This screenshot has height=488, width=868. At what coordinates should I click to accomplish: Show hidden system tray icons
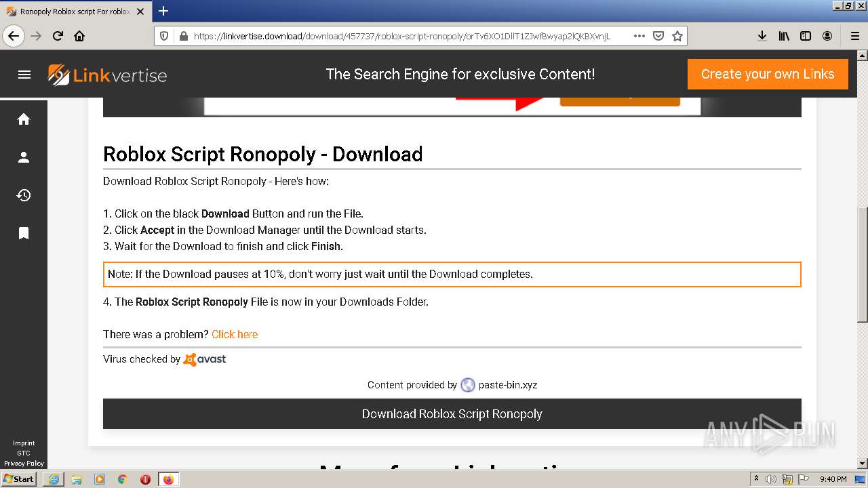tap(756, 479)
